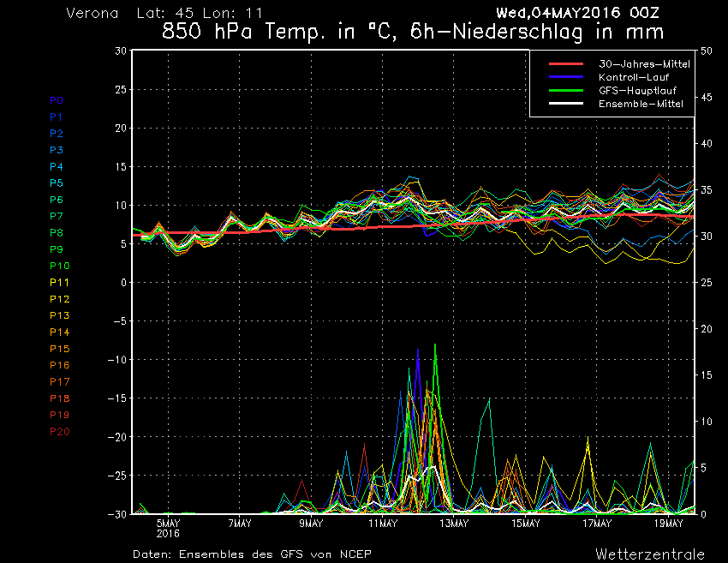Click the green GFS-Hauptlauf legend line
Screen dimensions: 728x563
tap(566, 90)
